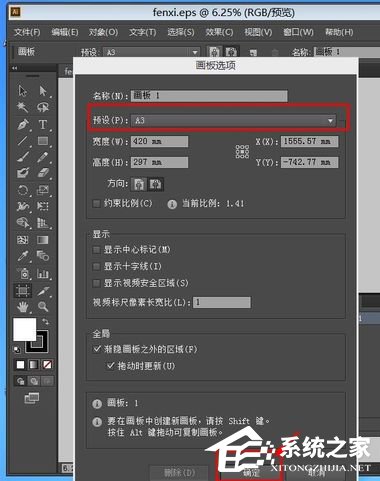Reset default fill and stroke icon
This screenshot has width=380, height=481.
click(16, 350)
